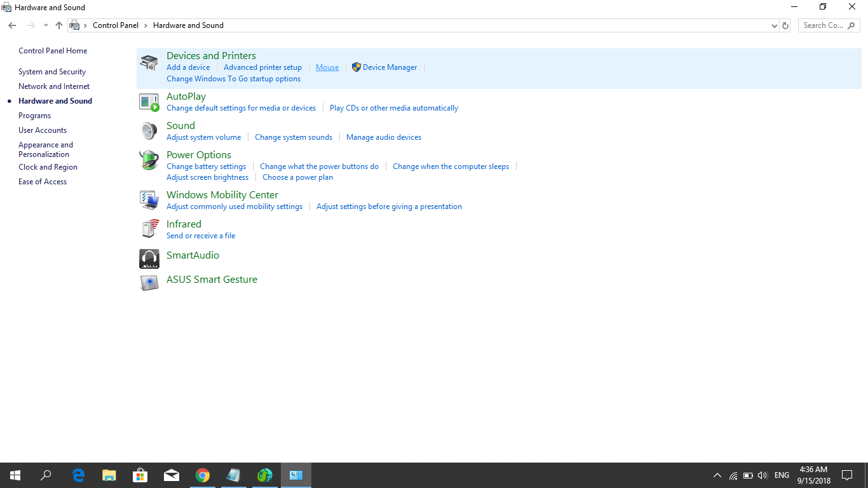
Task: Click Adjust system volume
Action: click(x=203, y=137)
